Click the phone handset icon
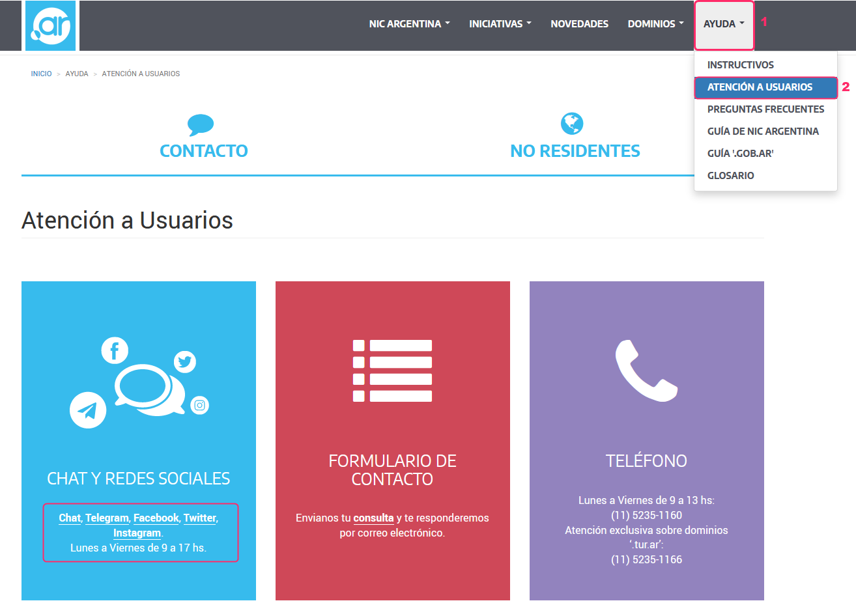The height and width of the screenshot is (616, 856). coord(646,371)
